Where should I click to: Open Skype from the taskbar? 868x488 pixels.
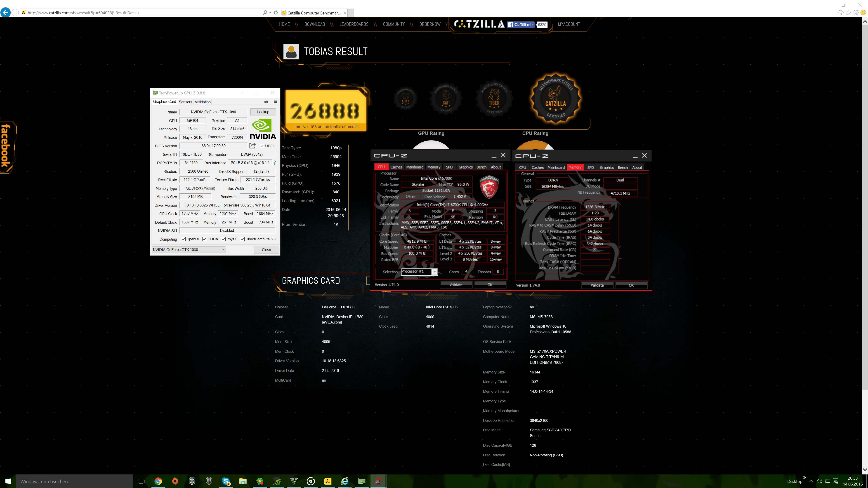tap(226, 481)
